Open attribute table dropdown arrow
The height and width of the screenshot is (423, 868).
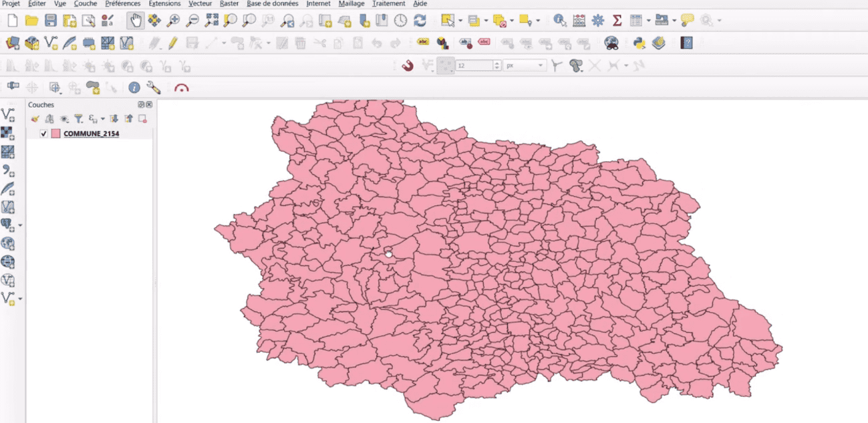click(x=648, y=21)
